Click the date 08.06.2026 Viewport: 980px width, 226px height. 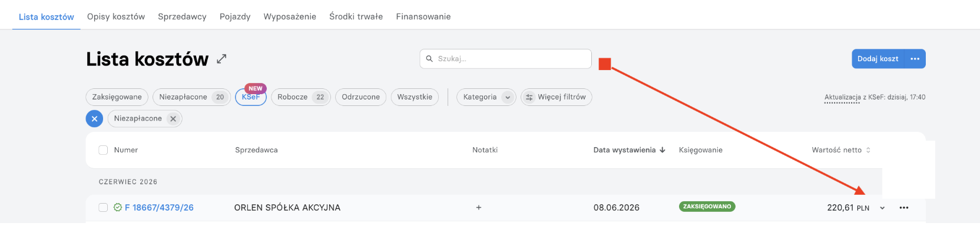[x=617, y=208]
